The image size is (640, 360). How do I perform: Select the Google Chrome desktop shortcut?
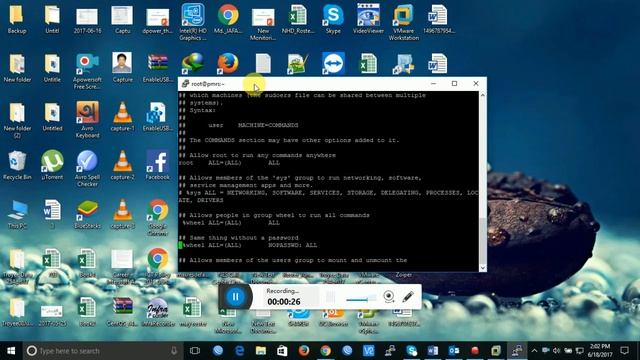158,218
